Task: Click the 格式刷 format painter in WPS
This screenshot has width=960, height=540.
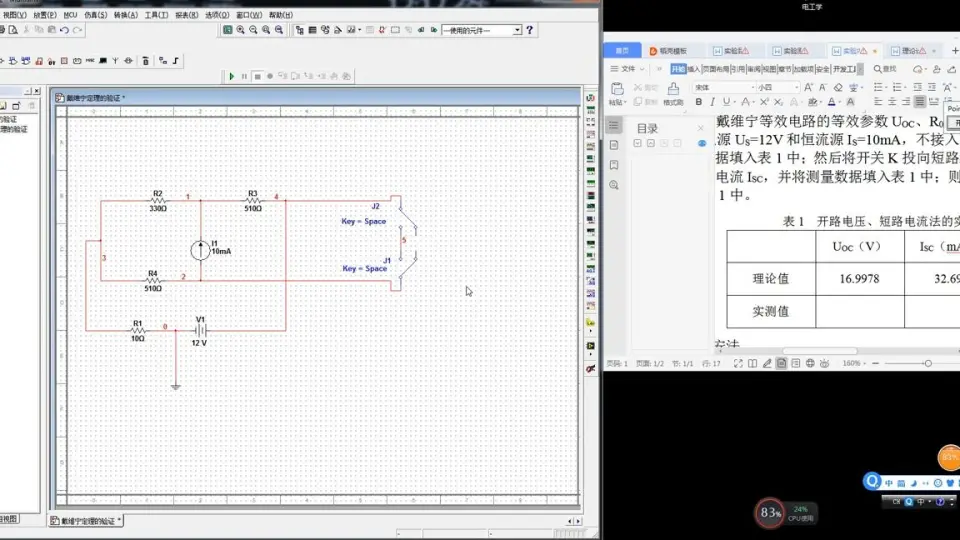Action: [673, 94]
